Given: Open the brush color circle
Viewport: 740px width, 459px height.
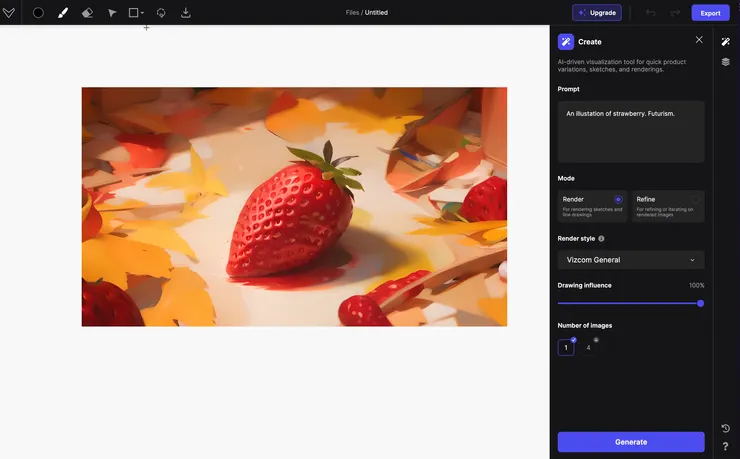Looking at the screenshot, I should coord(38,13).
